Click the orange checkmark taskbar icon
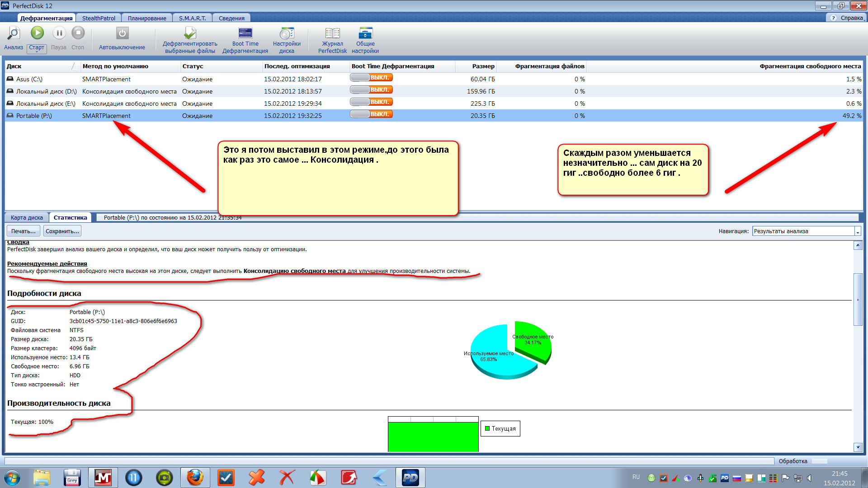 [x=226, y=478]
